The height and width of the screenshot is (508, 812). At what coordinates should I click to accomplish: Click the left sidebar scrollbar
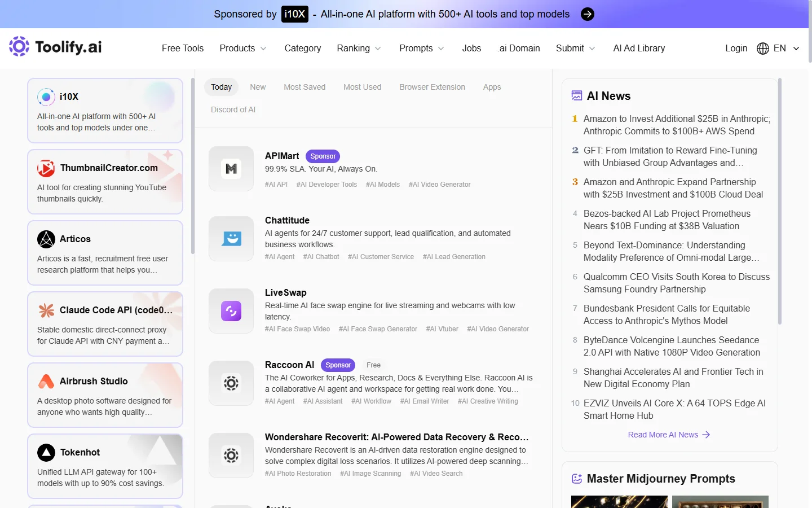(x=193, y=166)
